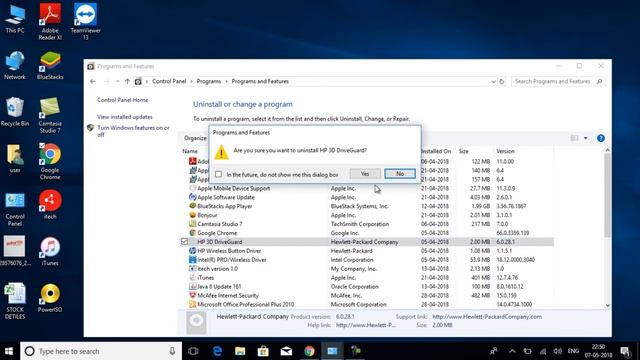640x360 pixels.
Task: Open Control Panel desktop icon
Action: pos(15,209)
